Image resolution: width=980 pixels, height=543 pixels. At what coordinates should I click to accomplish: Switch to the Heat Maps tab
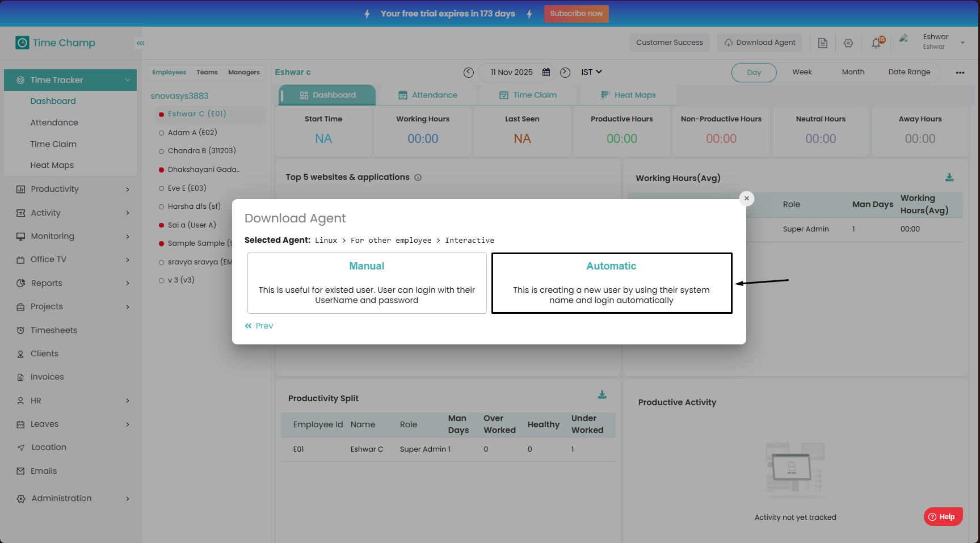click(629, 95)
